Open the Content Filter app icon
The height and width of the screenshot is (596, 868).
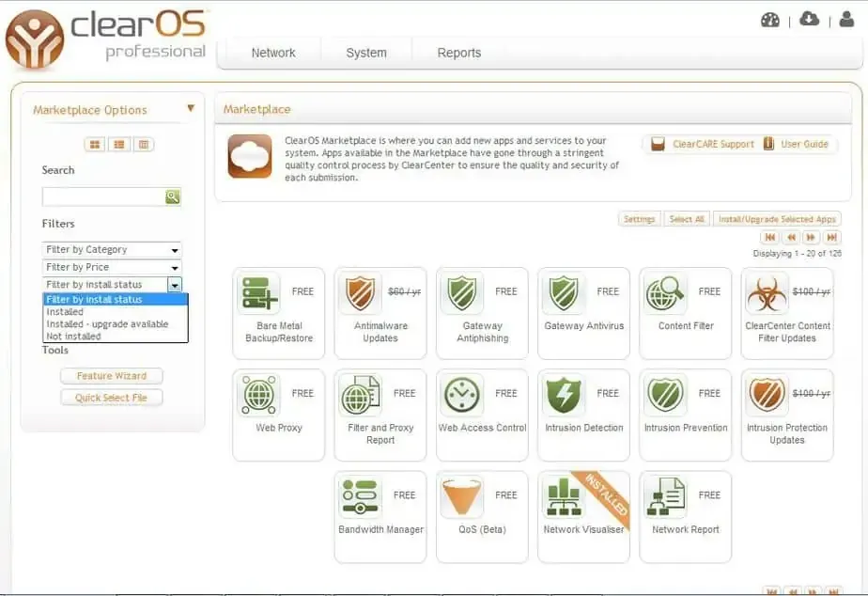(x=665, y=293)
